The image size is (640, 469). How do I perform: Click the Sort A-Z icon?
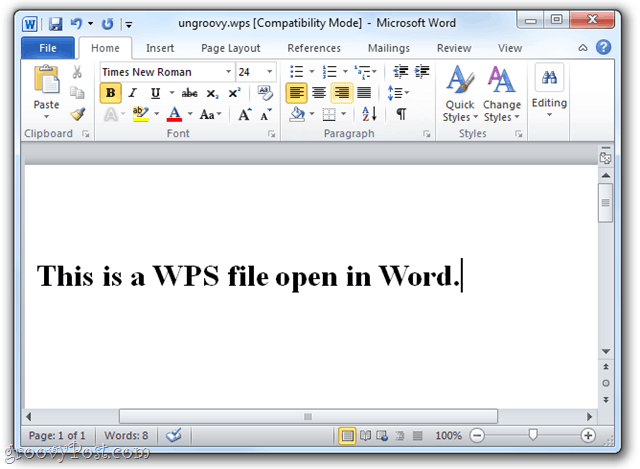(369, 114)
